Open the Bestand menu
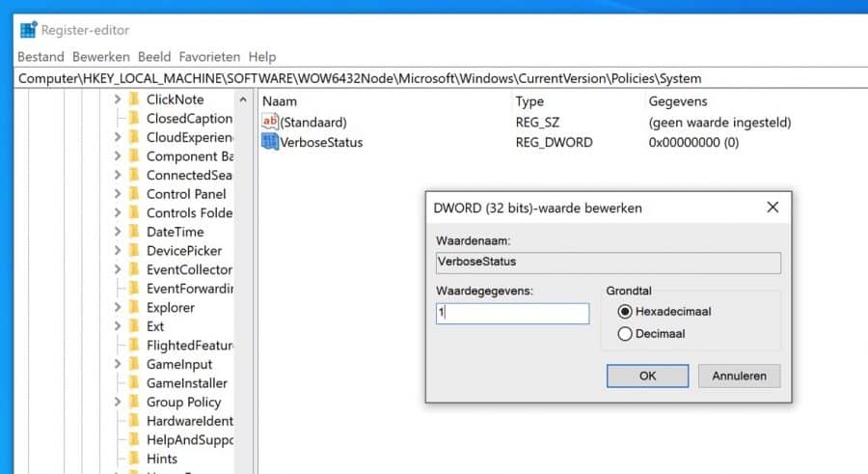Image resolution: width=868 pixels, height=474 pixels. 41,57
